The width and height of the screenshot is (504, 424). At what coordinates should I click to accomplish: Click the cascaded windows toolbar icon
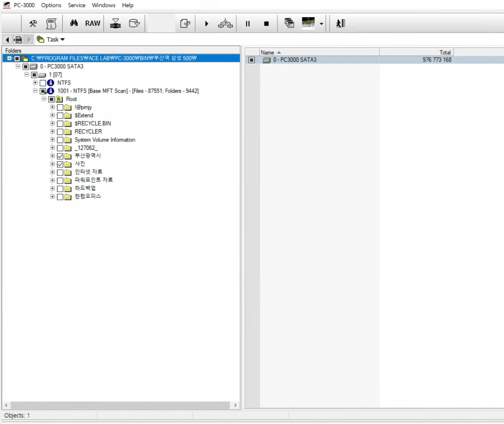(x=289, y=24)
